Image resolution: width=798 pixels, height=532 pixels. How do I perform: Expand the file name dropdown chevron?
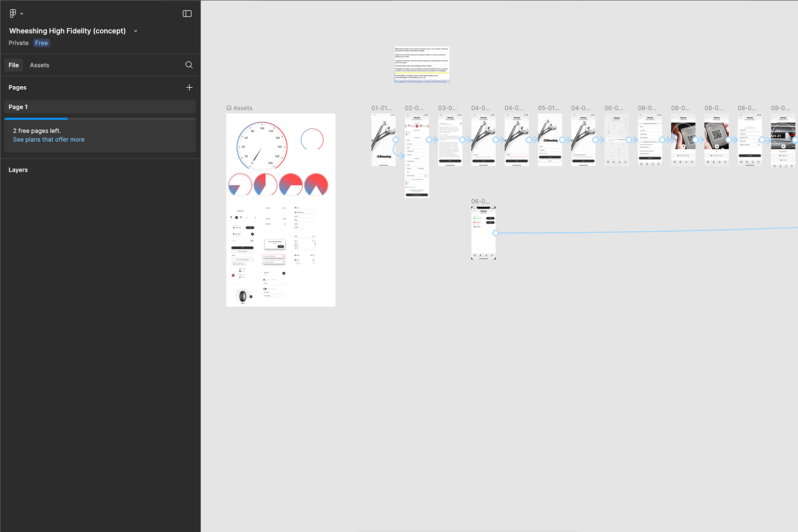pyautogui.click(x=136, y=31)
